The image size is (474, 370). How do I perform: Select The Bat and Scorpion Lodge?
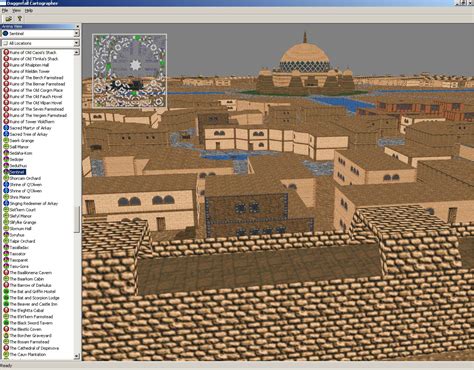tap(34, 298)
